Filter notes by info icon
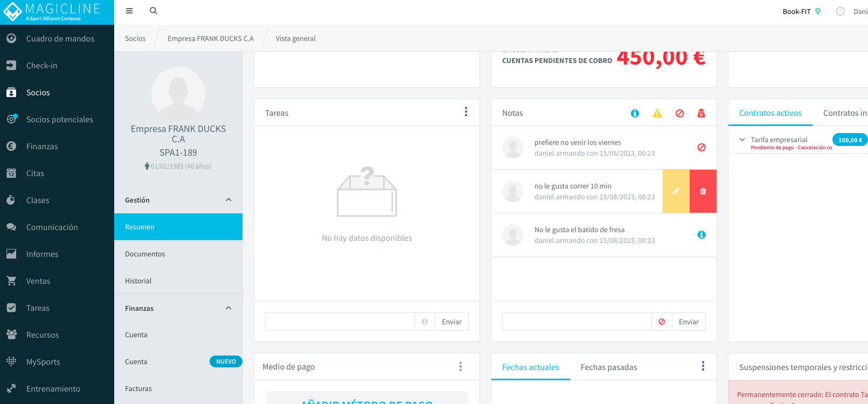The image size is (868, 404). click(635, 113)
